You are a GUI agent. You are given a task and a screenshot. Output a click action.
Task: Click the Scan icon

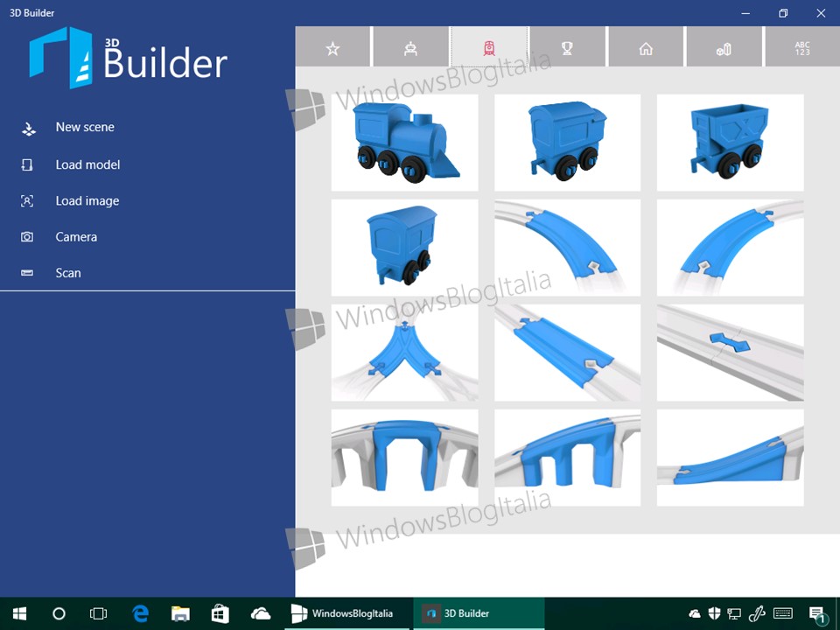[27, 273]
